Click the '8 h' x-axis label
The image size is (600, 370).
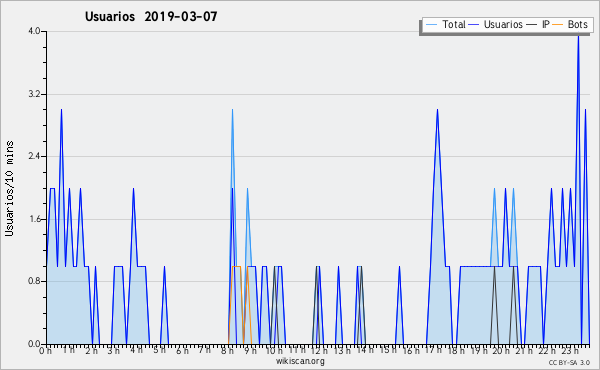point(227,351)
